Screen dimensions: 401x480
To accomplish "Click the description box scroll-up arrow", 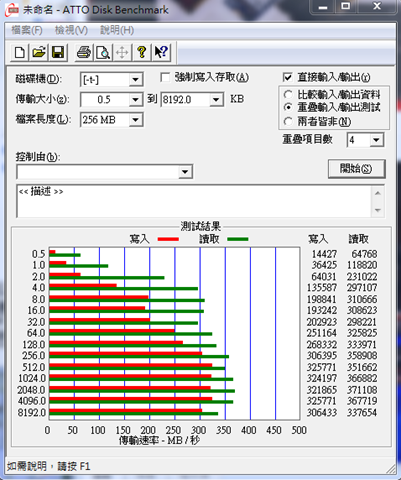I will [378, 193].
